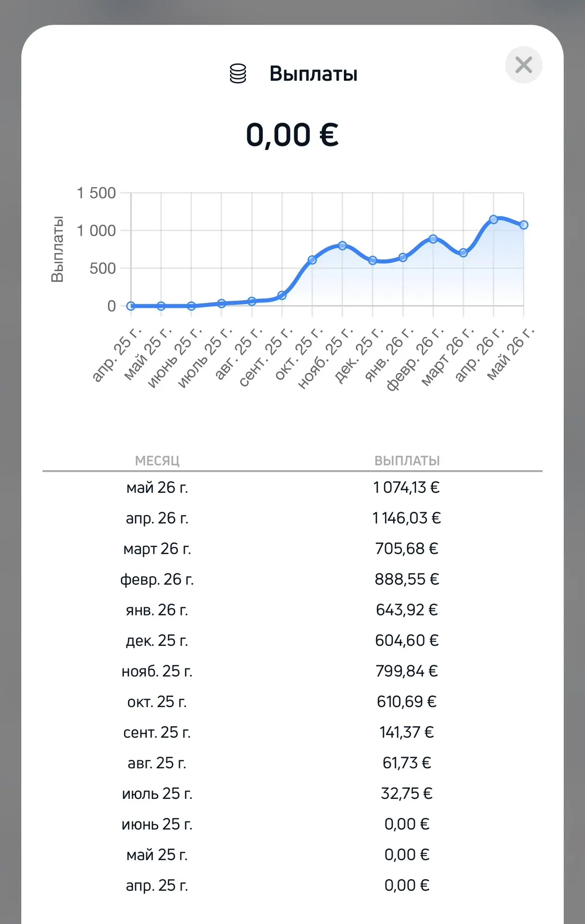Click the coins stack icon beside Выплаты

coord(238,74)
